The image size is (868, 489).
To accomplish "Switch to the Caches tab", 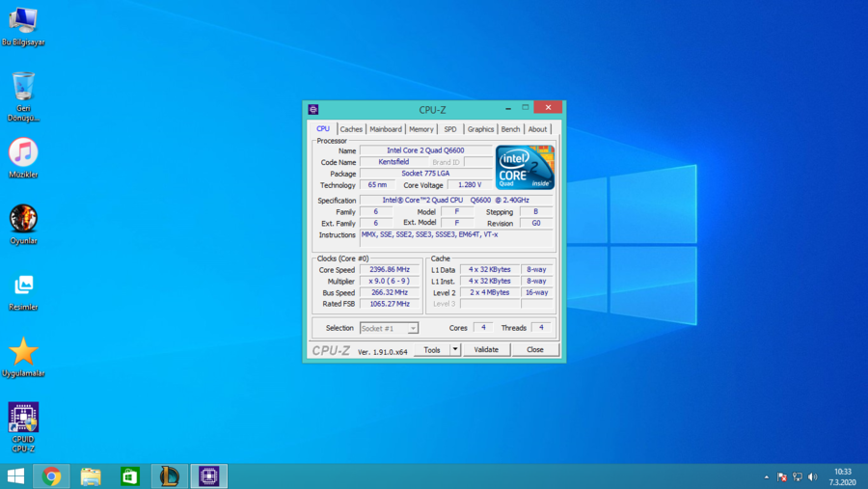I will 351,129.
